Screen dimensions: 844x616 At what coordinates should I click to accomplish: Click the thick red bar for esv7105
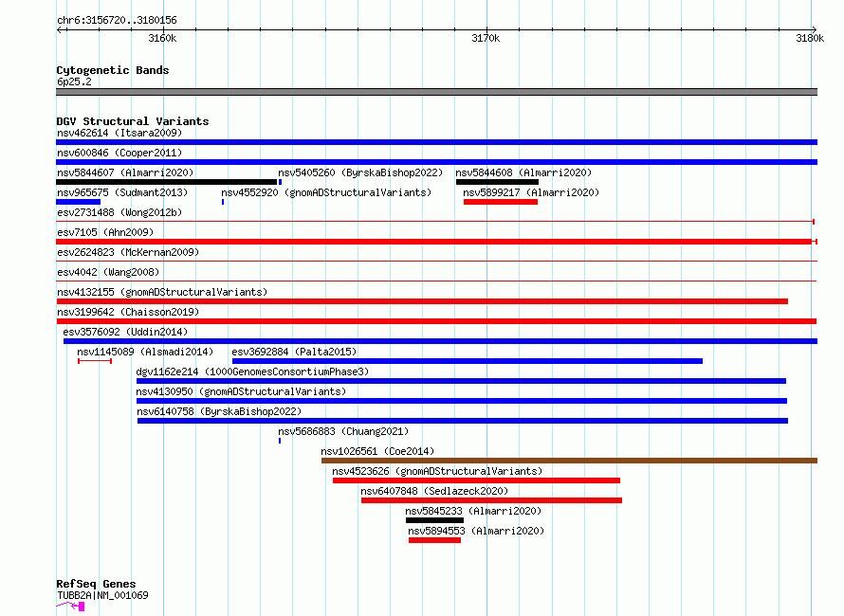pyautogui.click(x=436, y=242)
